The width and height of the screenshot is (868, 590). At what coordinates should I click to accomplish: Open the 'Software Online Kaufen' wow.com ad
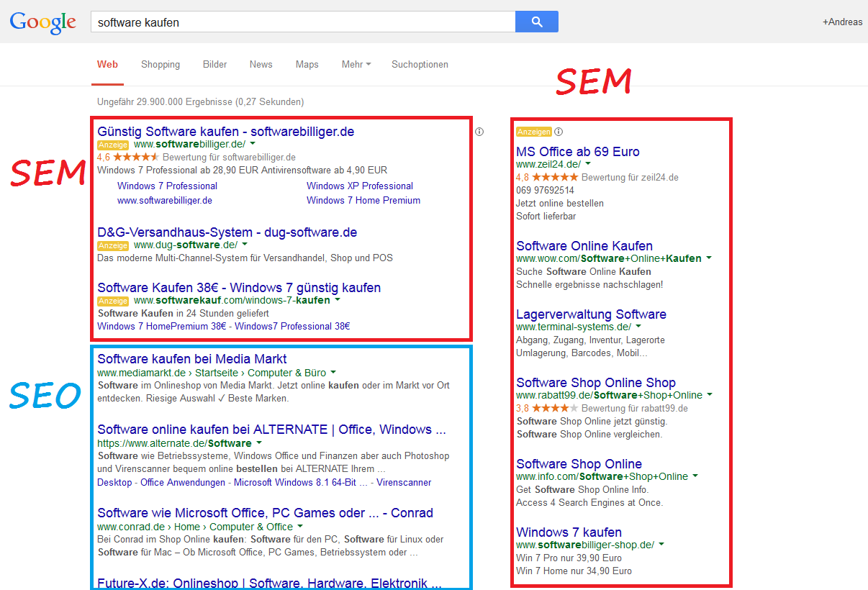(x=584, y=246)
